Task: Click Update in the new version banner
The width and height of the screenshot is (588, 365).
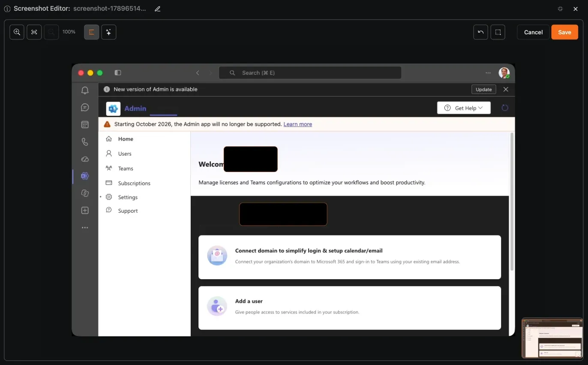Action: coord(484,89)
